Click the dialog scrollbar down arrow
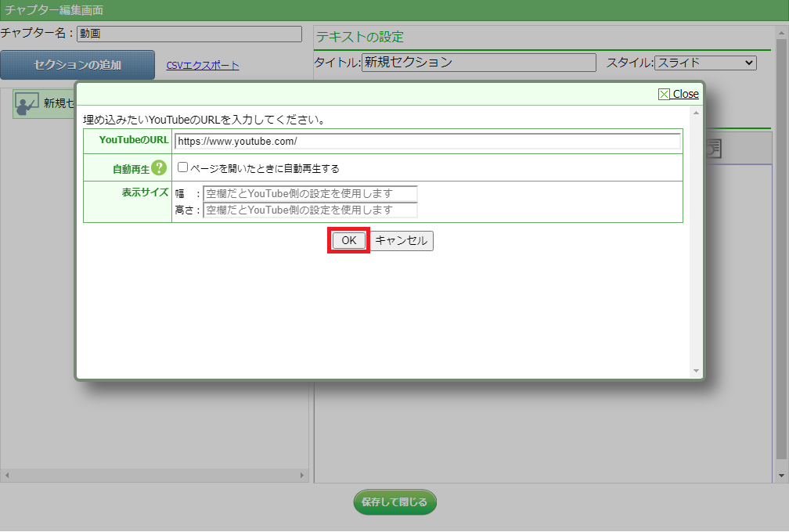789x532 pixels. click(696, 370)
